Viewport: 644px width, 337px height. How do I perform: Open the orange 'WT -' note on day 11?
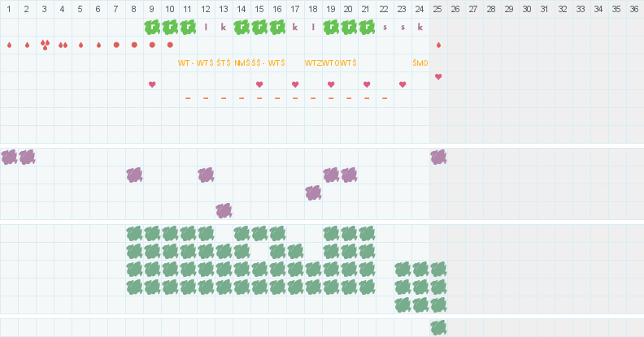[187, 63]
